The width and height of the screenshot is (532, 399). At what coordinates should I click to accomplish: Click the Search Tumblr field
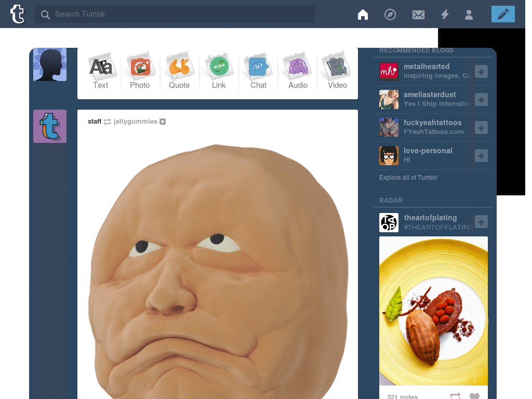[x=175, y=14]
